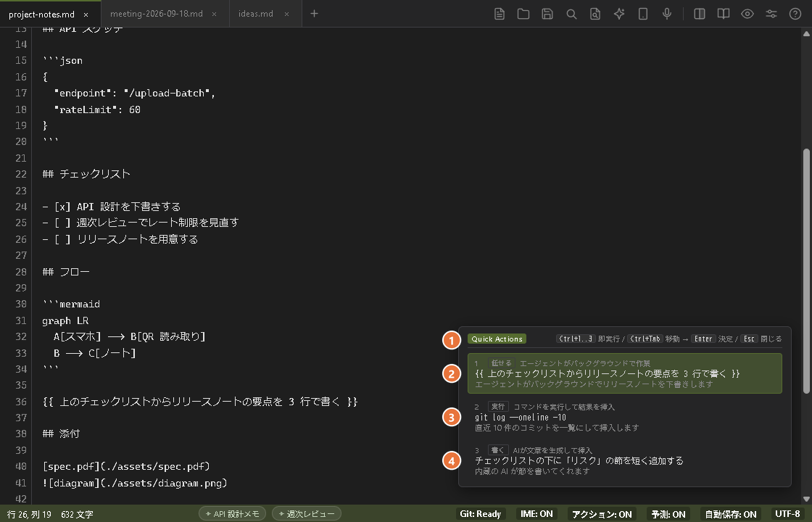Click the "endpoint": "/upload-batch" line
This screenshot has height=522, width=812.
coord(134,93)
